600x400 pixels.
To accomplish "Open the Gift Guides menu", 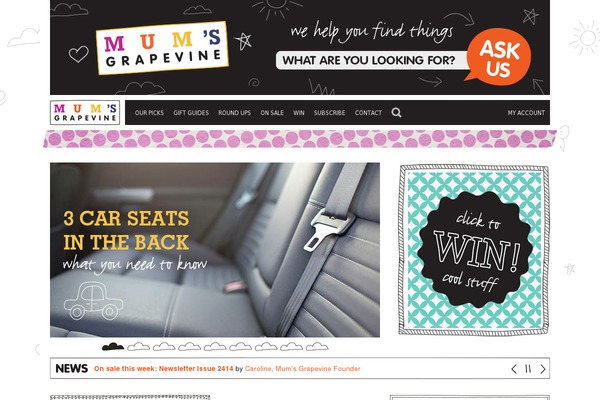I will [191, 113].
